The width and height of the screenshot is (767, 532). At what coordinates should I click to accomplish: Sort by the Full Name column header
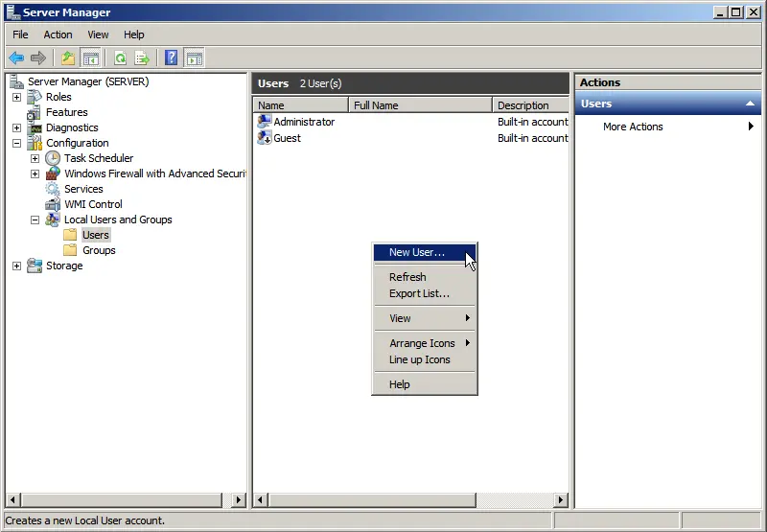420,105
